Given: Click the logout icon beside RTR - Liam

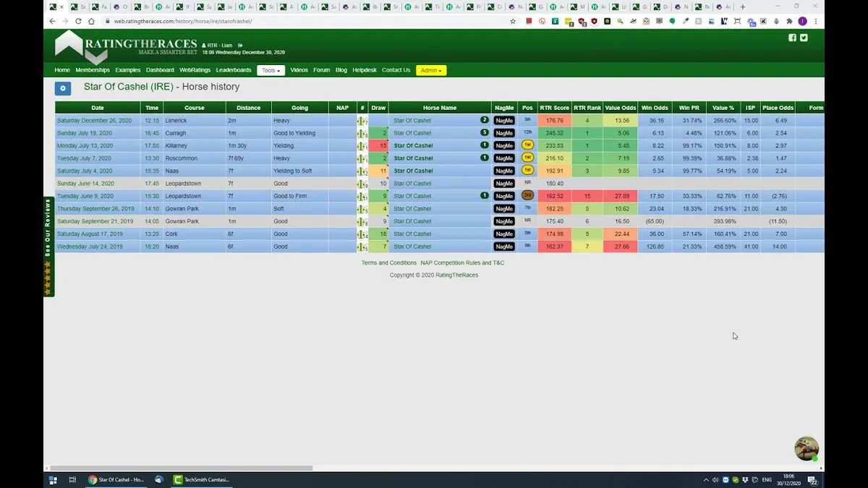Looking at the screenshot, I should click(240, 45).
